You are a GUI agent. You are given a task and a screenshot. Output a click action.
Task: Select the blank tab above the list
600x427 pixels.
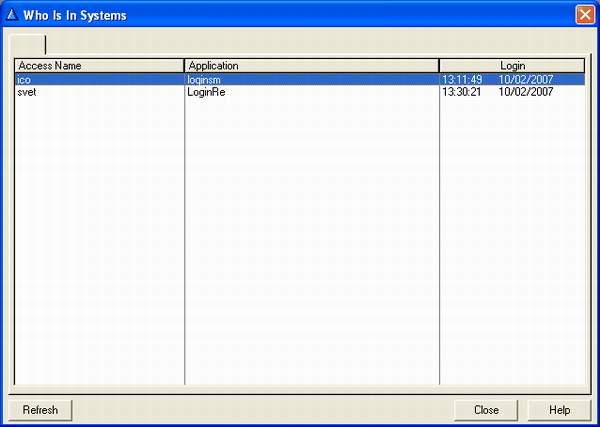tap(27, 45)
